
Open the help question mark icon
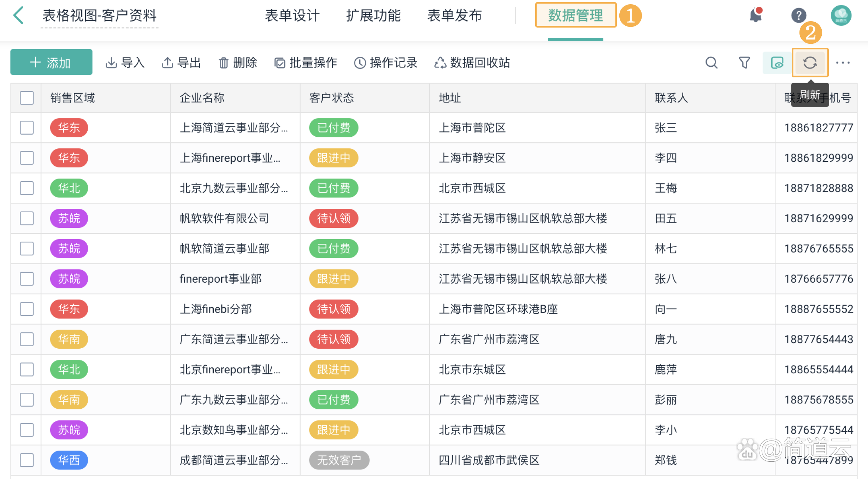(x=798, y=16)
